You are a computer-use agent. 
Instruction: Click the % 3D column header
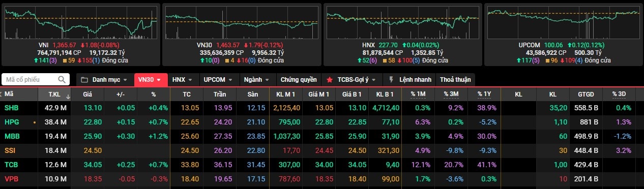[x=619, y=94]
